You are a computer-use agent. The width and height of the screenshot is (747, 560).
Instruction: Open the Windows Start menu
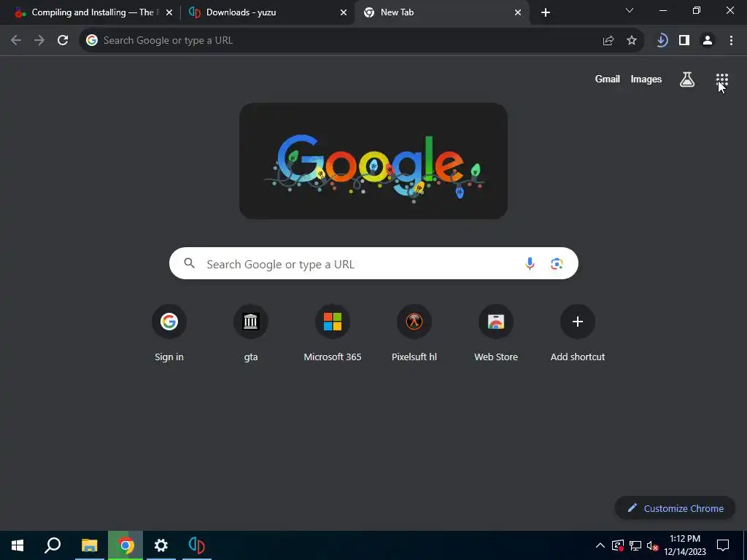(18, 545)
